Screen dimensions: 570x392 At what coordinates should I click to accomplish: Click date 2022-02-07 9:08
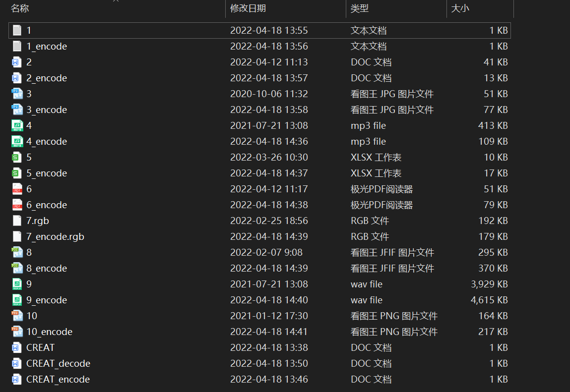[266, 252]
